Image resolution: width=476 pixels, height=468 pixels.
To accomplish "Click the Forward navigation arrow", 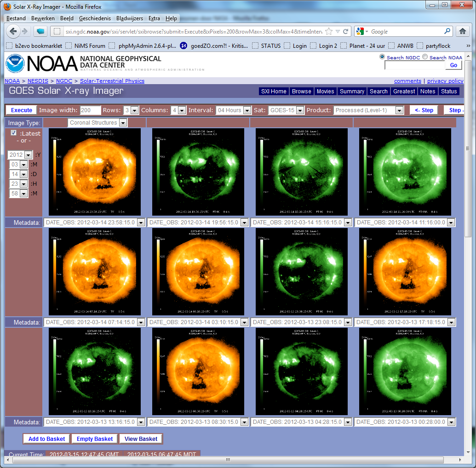I will click(x=25, y=31).
